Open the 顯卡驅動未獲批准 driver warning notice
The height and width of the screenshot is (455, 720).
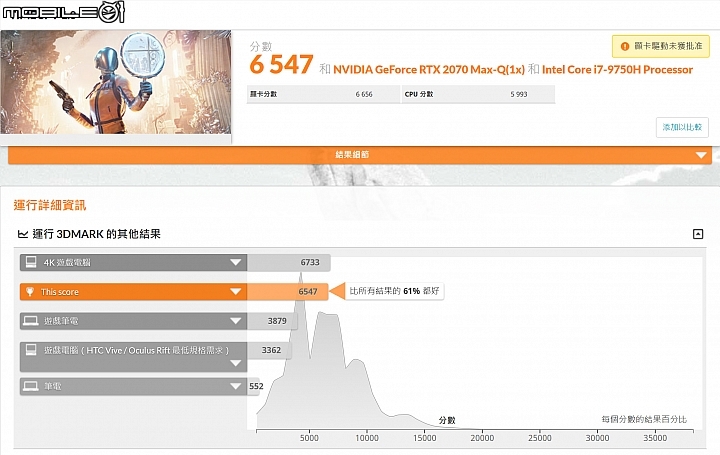(x=661, y=46)
